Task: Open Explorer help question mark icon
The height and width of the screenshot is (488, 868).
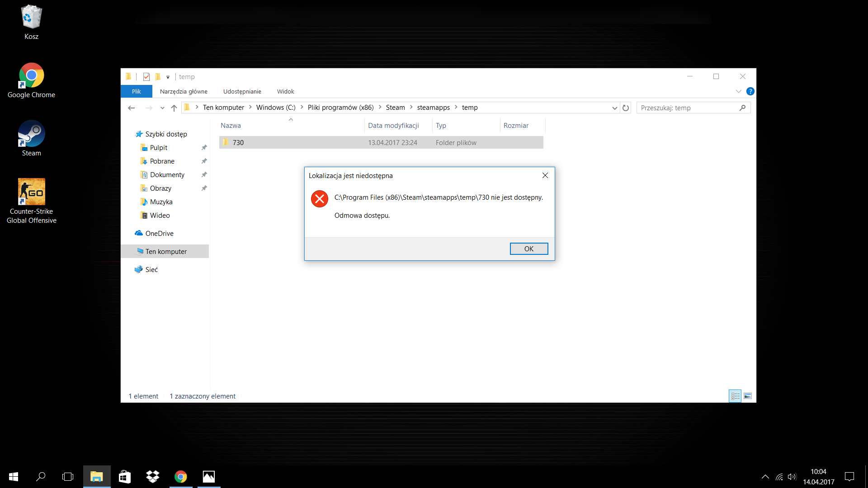Action: coord(750,91)
